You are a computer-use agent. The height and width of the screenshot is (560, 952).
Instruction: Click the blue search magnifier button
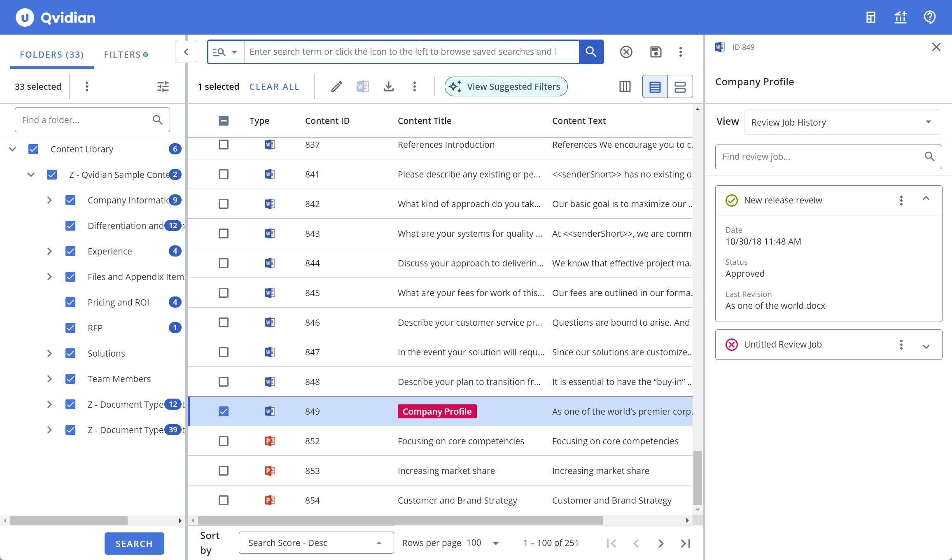coord(591,52)
